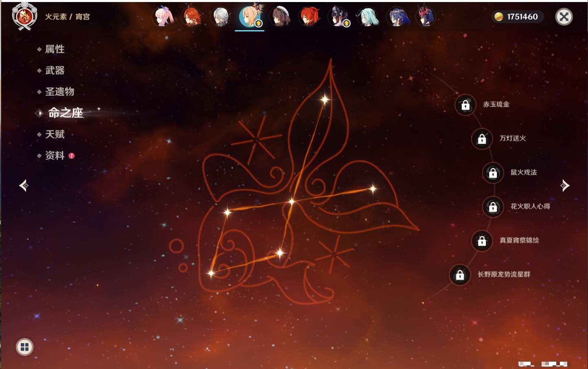The width and height of the screenshot is (588, 369).
Task: Click the 赤玉琉金 constellation name
Action: pyautogui.click(x=496, y=104)
